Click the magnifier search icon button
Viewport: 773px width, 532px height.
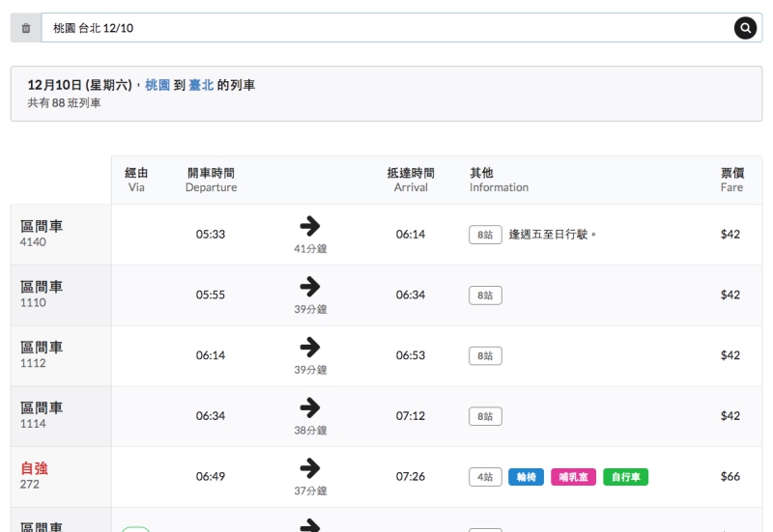[x=745, y=28]
